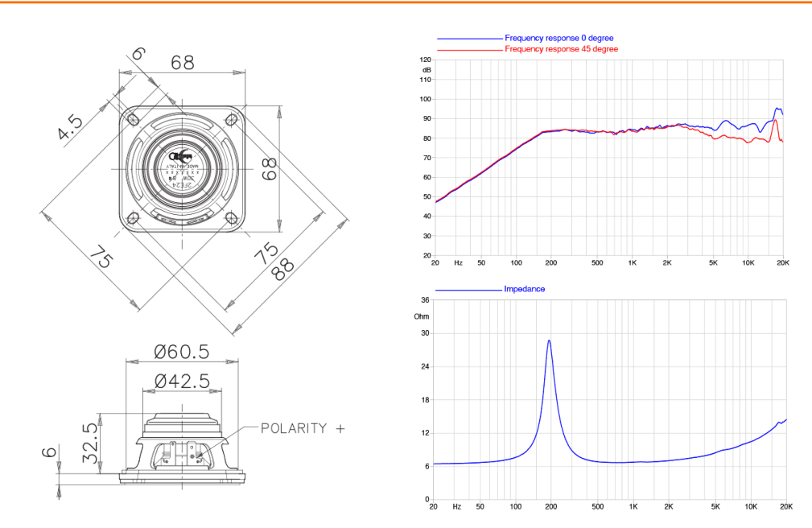Click the 'Ohm' axis unit label
This screenshot has height=528, width=812.
[x=422, y=316]
